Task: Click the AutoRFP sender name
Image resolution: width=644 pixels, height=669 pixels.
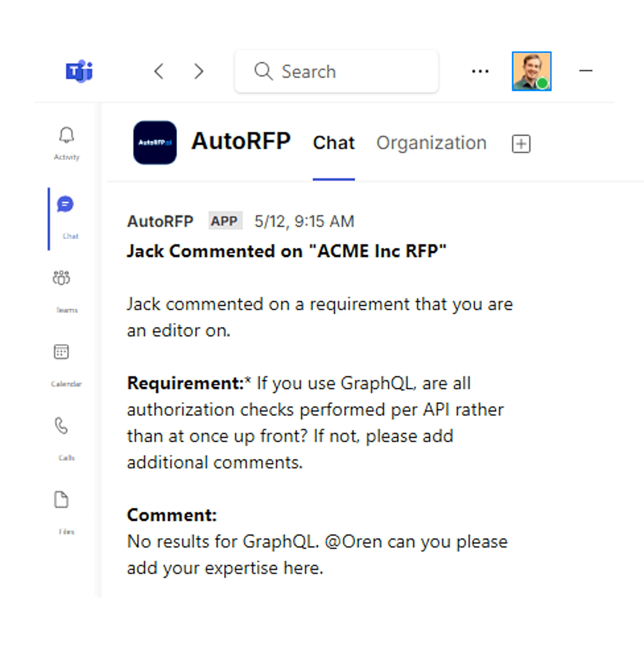Action: click(x=160, y=221)
